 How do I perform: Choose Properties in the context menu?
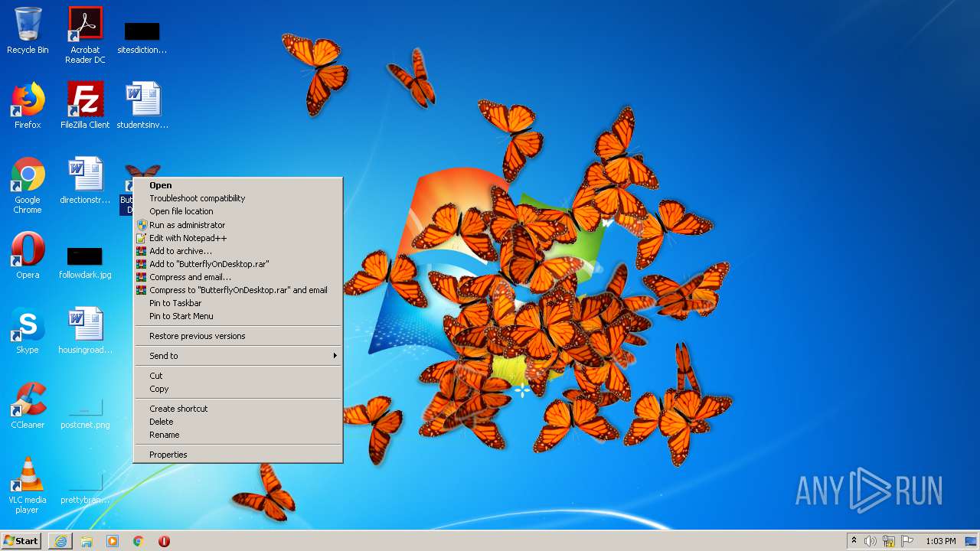238,455
